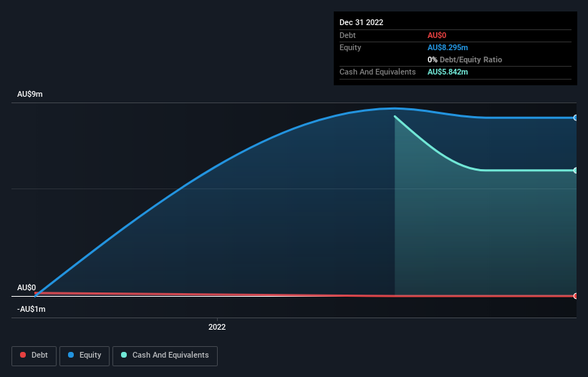Click the AU$8.295m equity value
The height and width of the screenshot is (377, 588).
point(448,47)
